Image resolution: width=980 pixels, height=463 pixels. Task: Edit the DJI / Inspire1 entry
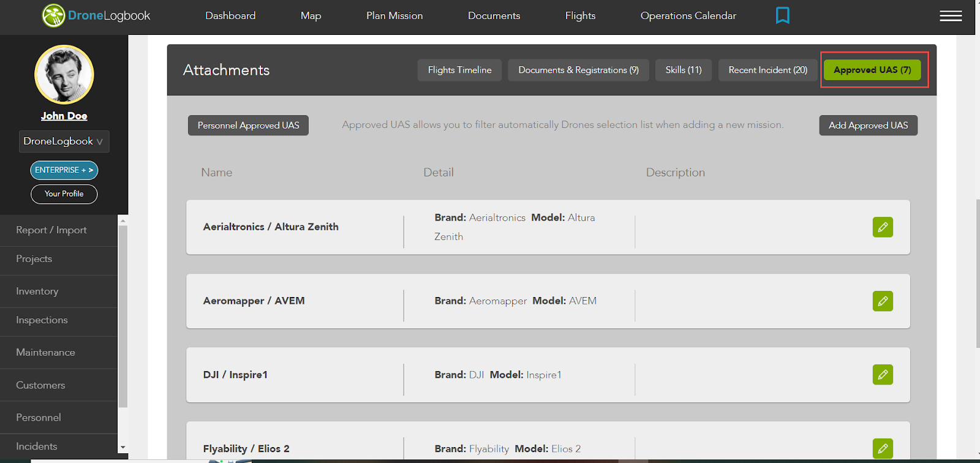883,375
